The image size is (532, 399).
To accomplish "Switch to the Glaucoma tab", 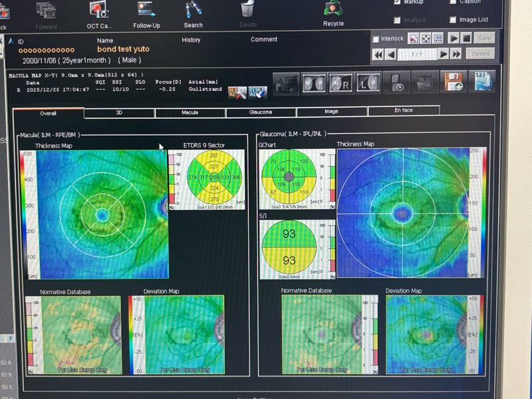I will (x=261, y=112).
